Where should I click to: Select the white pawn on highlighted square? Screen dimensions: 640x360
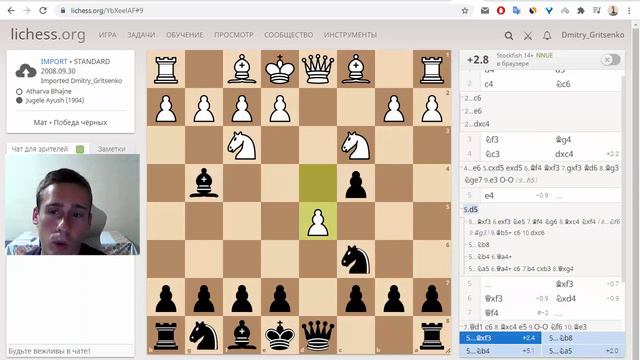click(x=318, y=221)
